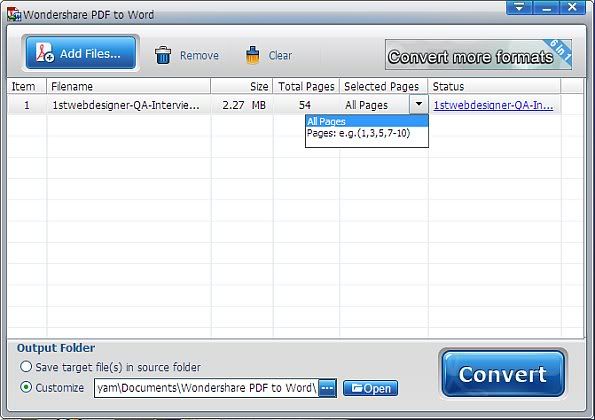Click the output folder path field
This screenshot has height=420, width=595.
pyautogui.click(x=206, y=388)
